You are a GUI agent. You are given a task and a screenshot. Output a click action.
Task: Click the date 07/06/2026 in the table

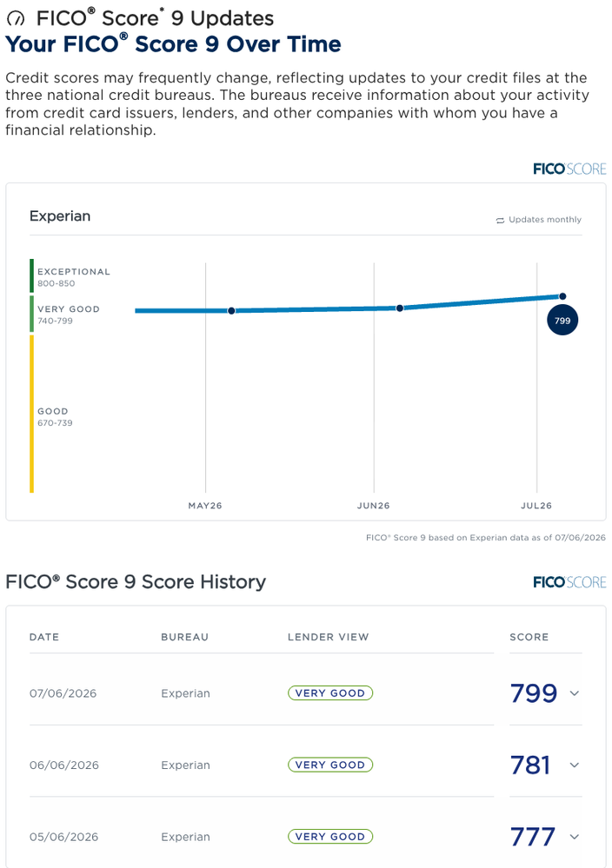[63, 693]
